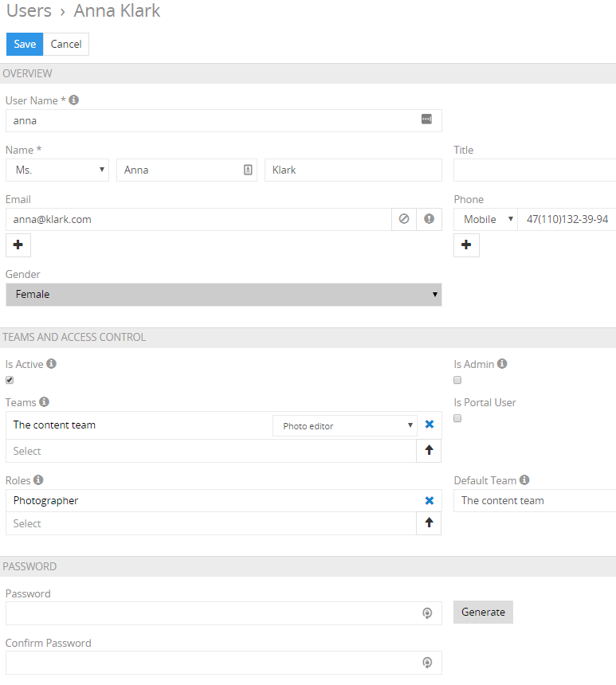This screenshot has width=616, height=685.
Task: Uncheck the Is Active checkbox
Action: click(10, 380)
